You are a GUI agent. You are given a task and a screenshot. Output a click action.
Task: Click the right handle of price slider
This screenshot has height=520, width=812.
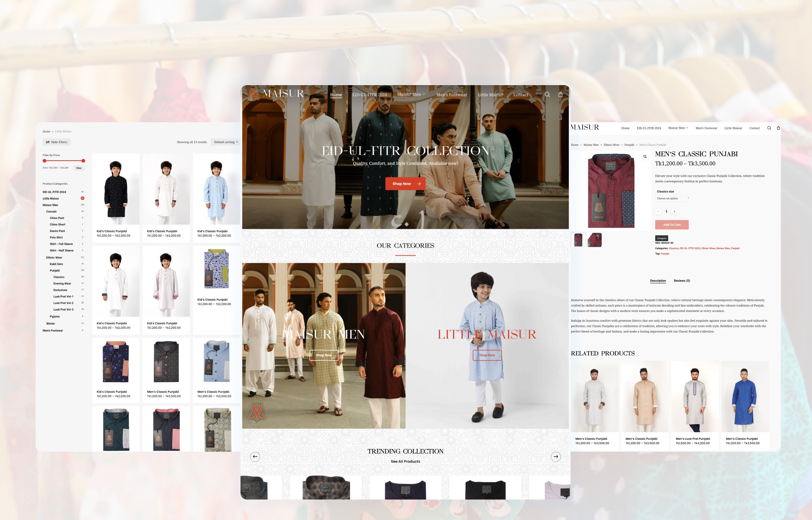pyautogui.click(x=83, y=161)
